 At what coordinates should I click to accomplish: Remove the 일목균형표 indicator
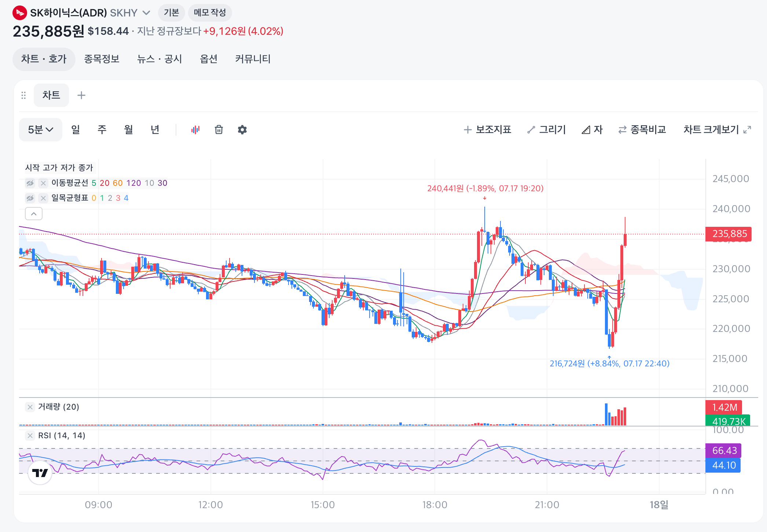(x=43, y=198)
